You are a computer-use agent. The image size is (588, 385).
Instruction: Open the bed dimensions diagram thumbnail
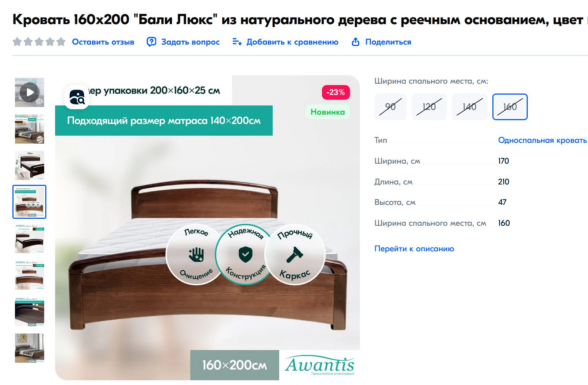30,165
